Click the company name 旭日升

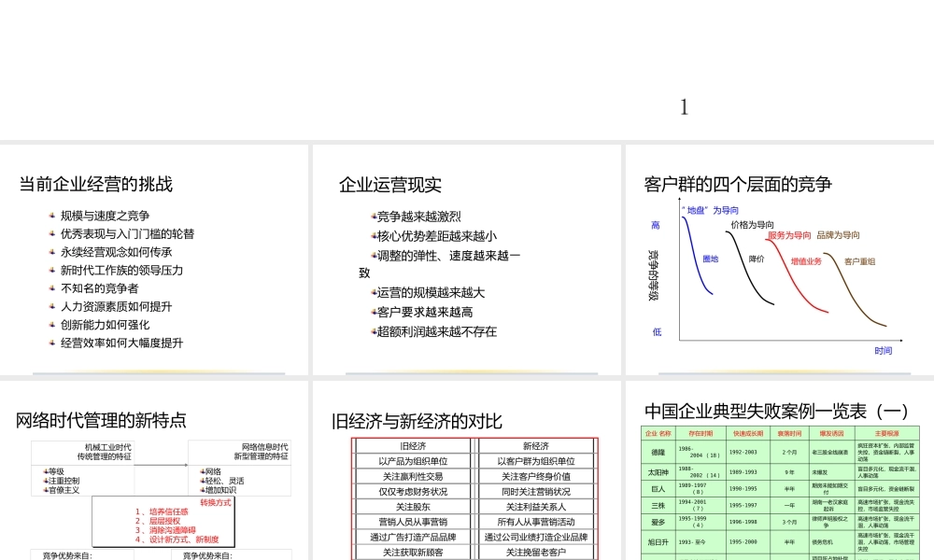pos(658,542)
